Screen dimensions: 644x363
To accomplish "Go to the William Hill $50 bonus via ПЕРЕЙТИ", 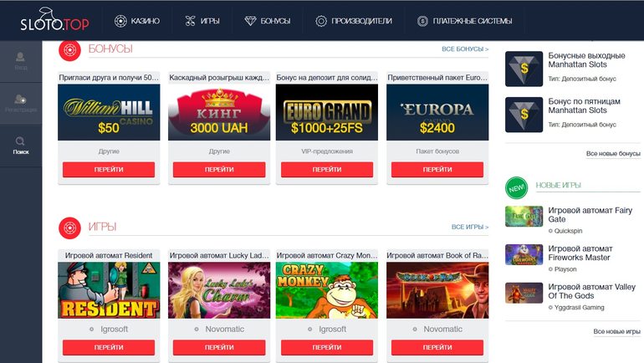I will 109,169.
